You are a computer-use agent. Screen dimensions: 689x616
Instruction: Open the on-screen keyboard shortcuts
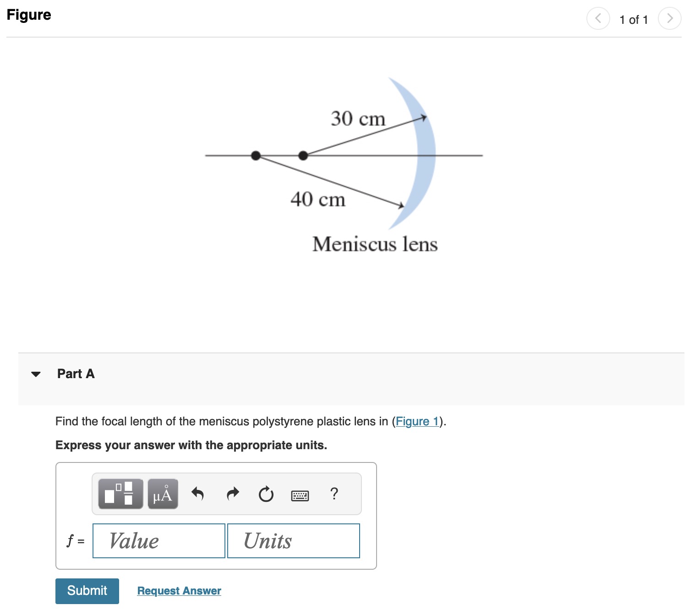[300, 495]
